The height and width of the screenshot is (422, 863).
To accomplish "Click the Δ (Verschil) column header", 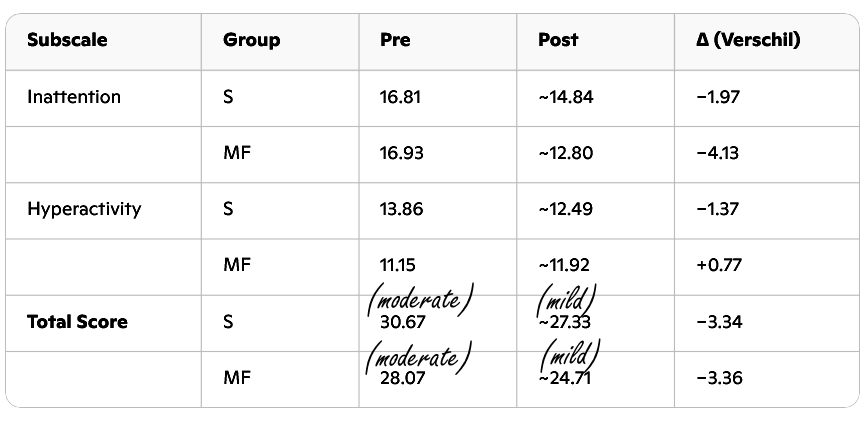I will tap(748, 41).
